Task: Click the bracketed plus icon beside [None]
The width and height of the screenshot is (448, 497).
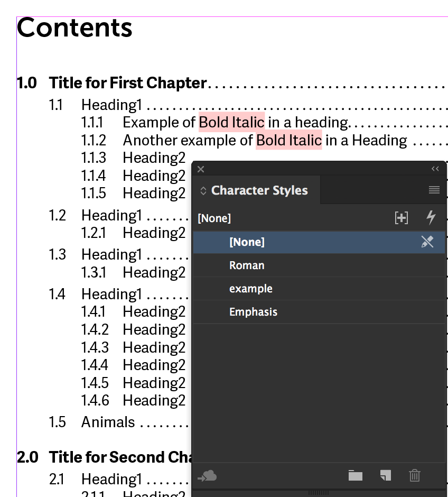Action: point(402,217)
